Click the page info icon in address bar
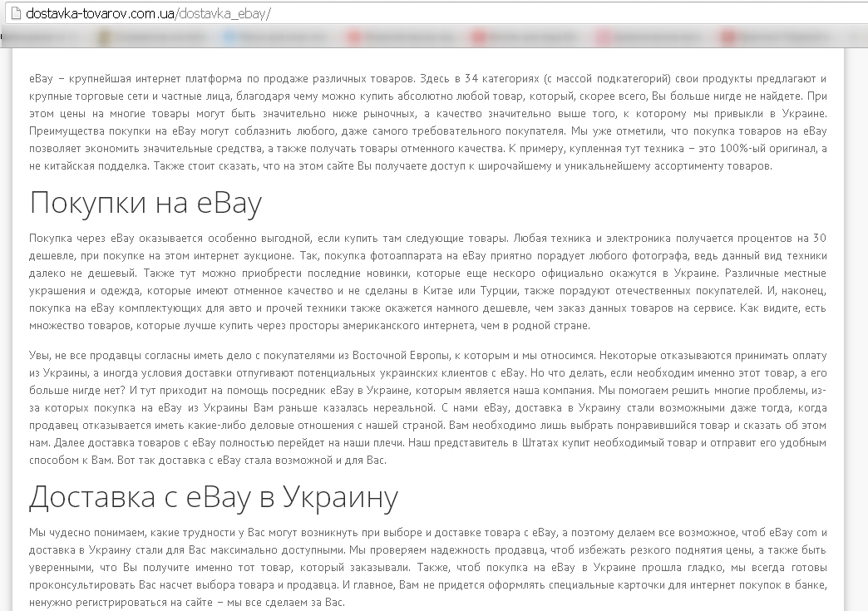868x611 pixels. point(16,14)
